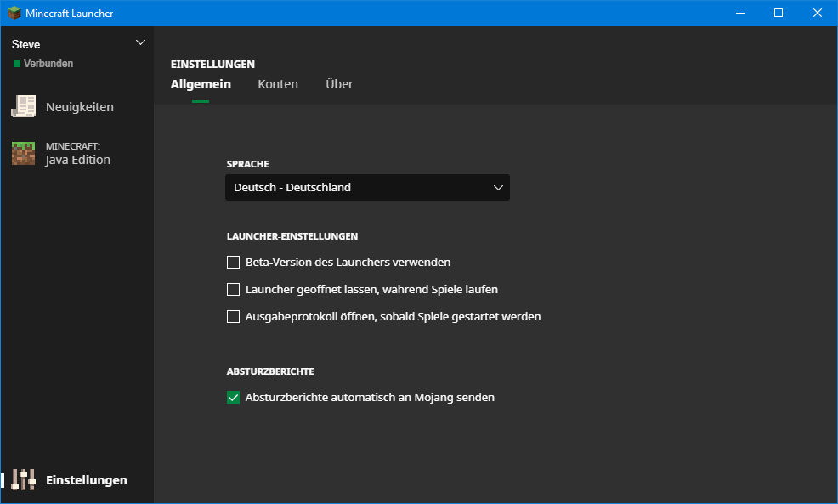Click the green Verbunden status indicator
The image size is (838, 504).
point(17,64)
